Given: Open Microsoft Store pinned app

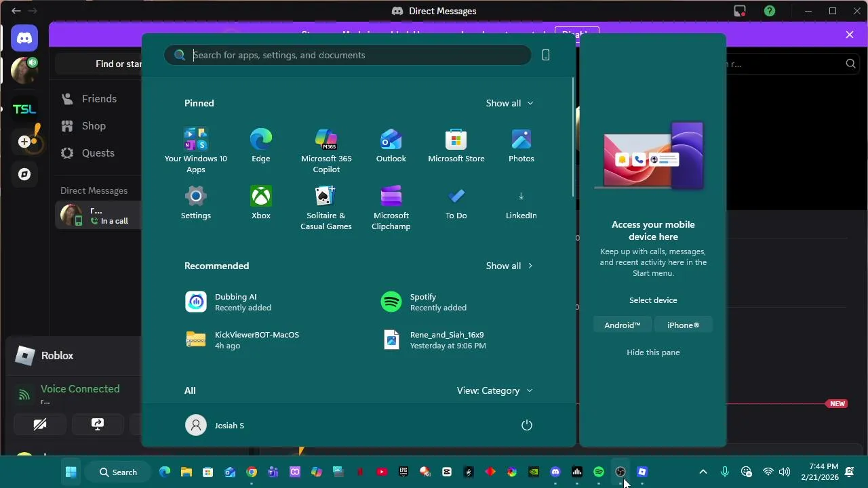Looking at the screenshot, I should tap(456, 146).
